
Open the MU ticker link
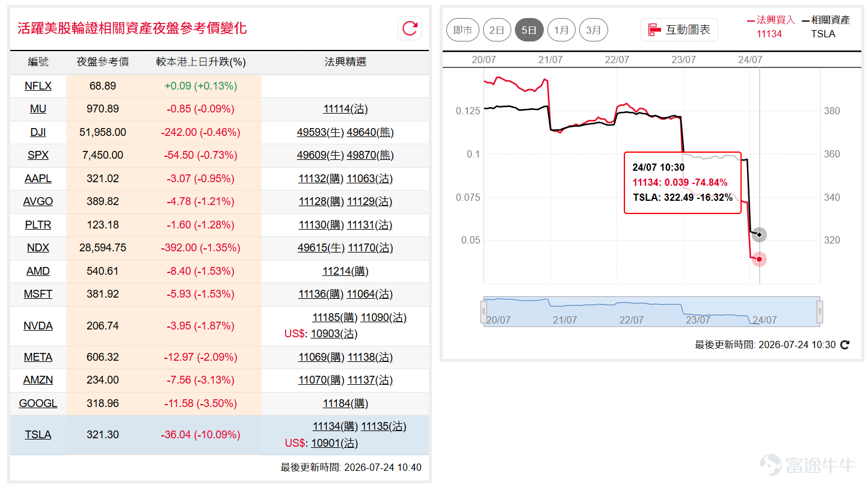tap(38, 109)
